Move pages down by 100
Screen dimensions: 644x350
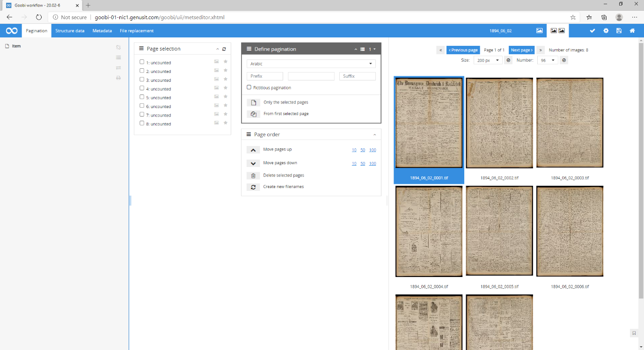click(373, 163)
